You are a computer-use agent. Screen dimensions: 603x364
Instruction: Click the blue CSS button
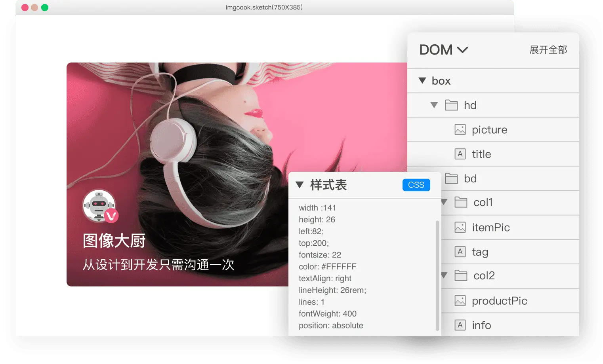click(x=416, y=185)
